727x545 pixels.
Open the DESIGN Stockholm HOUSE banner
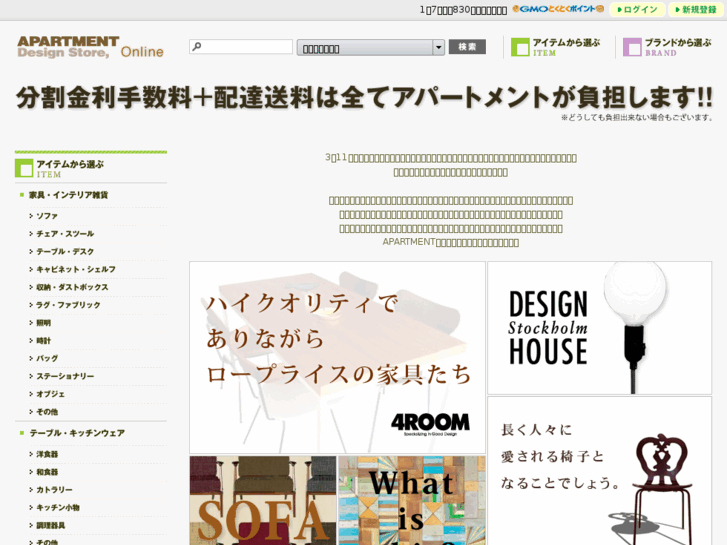coord(599,328)
